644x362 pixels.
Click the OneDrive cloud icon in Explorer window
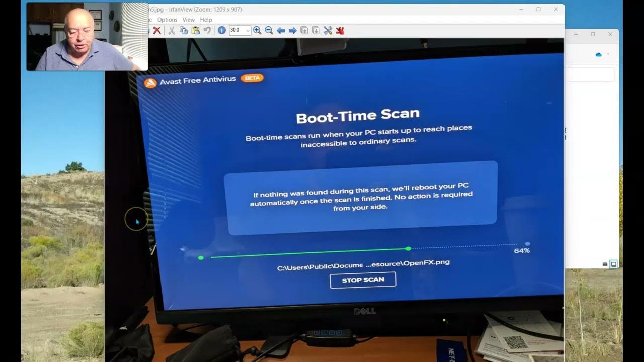click(x=599, y=54)
